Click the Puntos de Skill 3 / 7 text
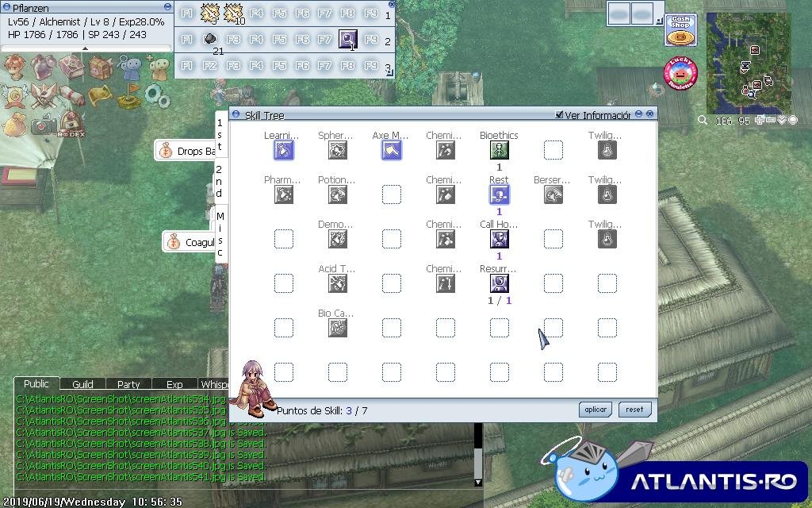This screenshot has height=508, width=812. (322, 410)
